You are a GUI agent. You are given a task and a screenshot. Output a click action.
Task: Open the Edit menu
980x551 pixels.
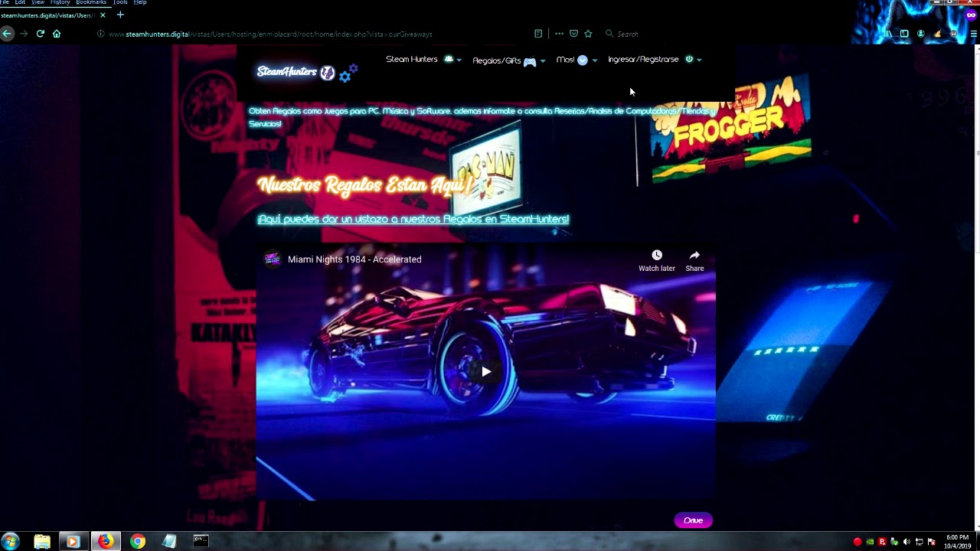(20, 2)
